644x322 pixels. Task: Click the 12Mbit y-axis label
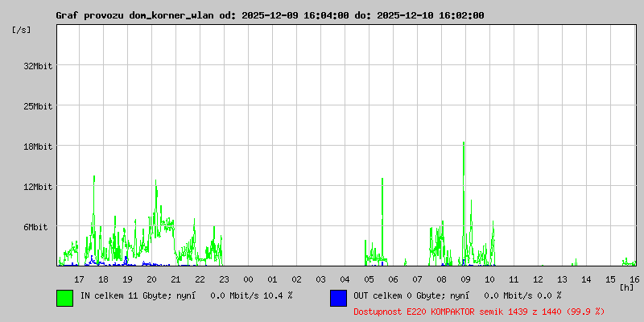pos(38,187)
